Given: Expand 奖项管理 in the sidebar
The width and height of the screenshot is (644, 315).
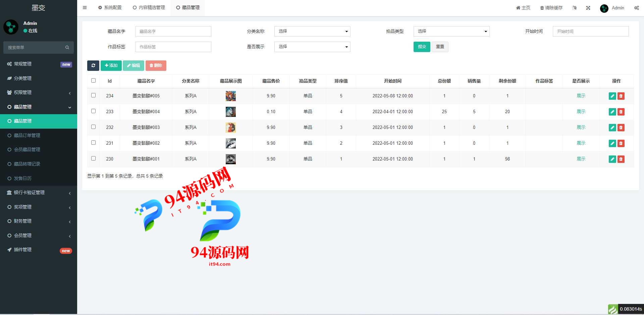Looking at the screenshot, I should coord(39,207).
